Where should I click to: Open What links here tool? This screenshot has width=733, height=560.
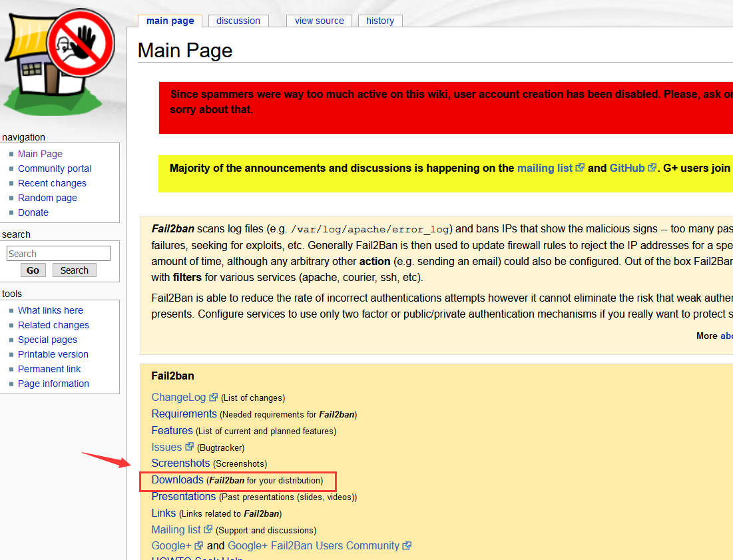click(51, 310)
